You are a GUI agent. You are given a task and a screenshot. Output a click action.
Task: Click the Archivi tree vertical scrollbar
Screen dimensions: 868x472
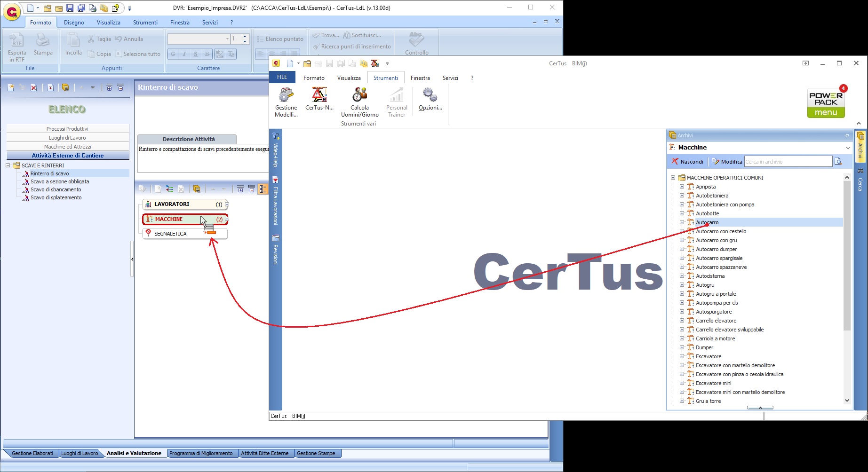tap(847, 256)
